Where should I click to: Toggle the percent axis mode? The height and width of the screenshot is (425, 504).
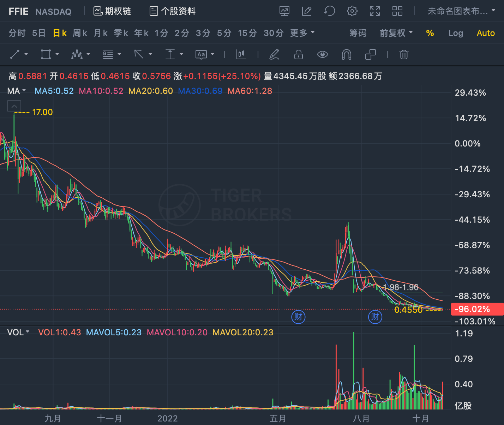click(430, 33)
